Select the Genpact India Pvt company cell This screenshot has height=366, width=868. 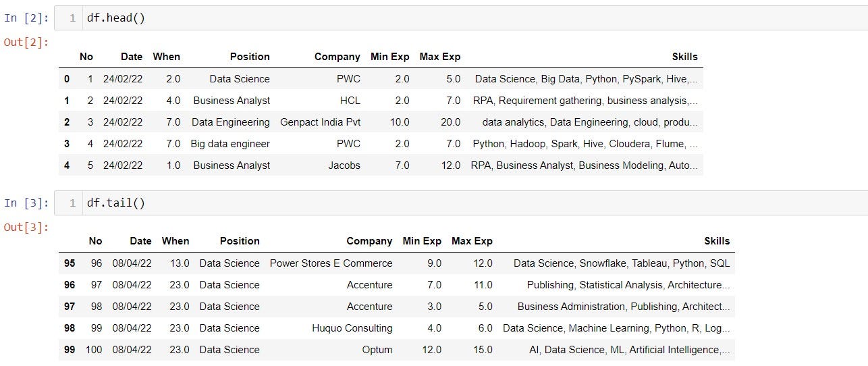(x=320, y=122)
